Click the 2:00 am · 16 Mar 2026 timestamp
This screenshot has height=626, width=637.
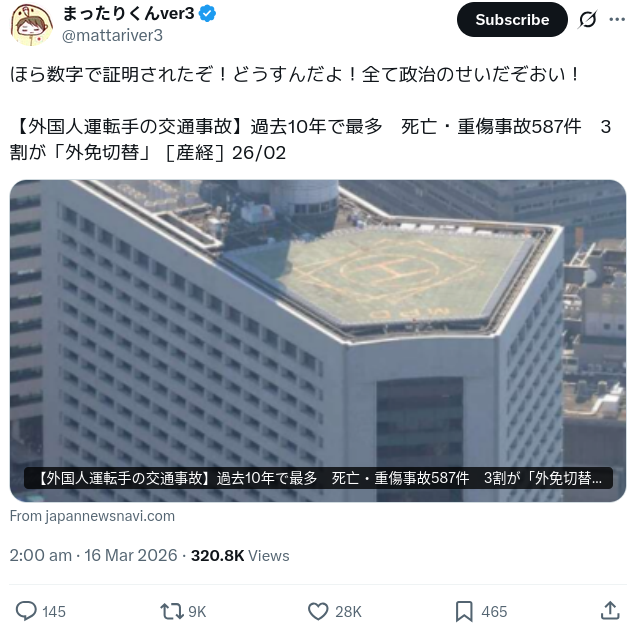(x=93, y=555)
